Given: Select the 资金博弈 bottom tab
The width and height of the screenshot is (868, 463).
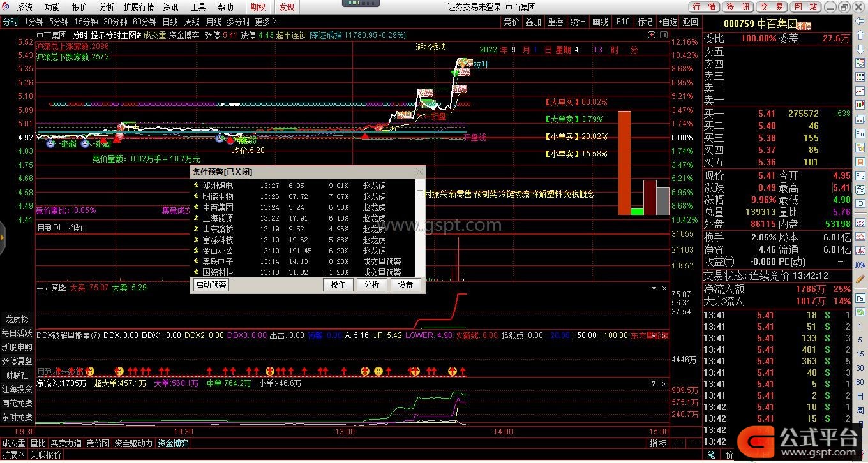Looking at the screenshot, I should pyautogui.click(x=174, y=443).
